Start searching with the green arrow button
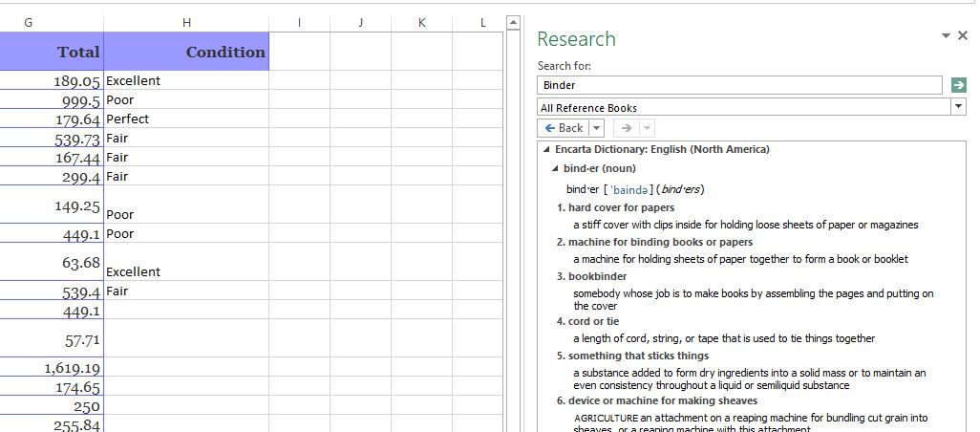This screenshot has height=432, width=980. (958, 85)
